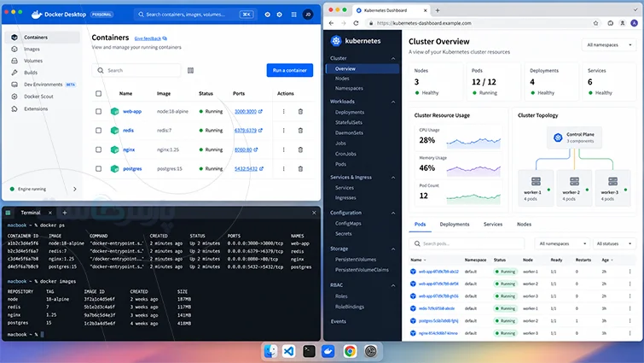644x363 pixels.
Task: Focus Docker global search containers, images, volumes
Action: pos(194,15)
